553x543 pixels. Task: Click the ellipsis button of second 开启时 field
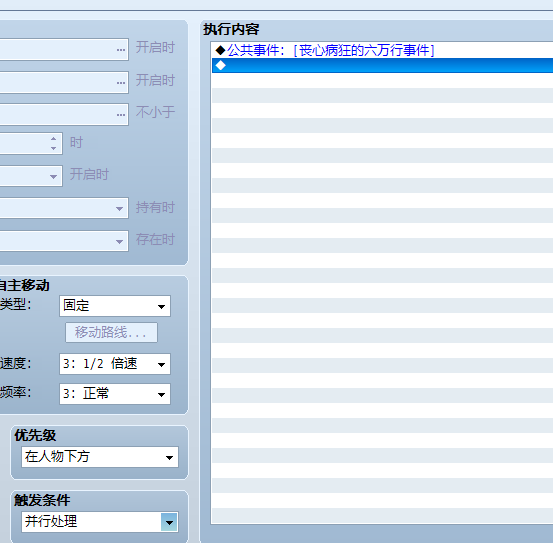point(121,83)
